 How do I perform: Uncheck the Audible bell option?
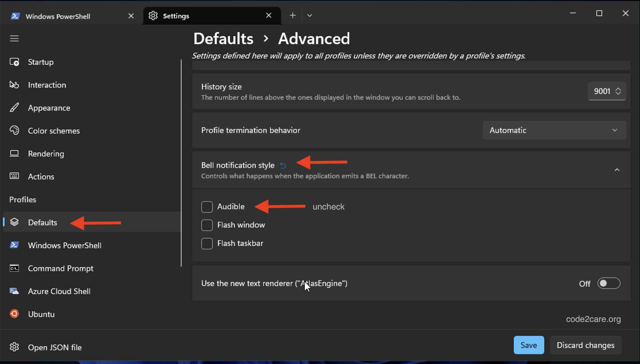click(207, 207)
